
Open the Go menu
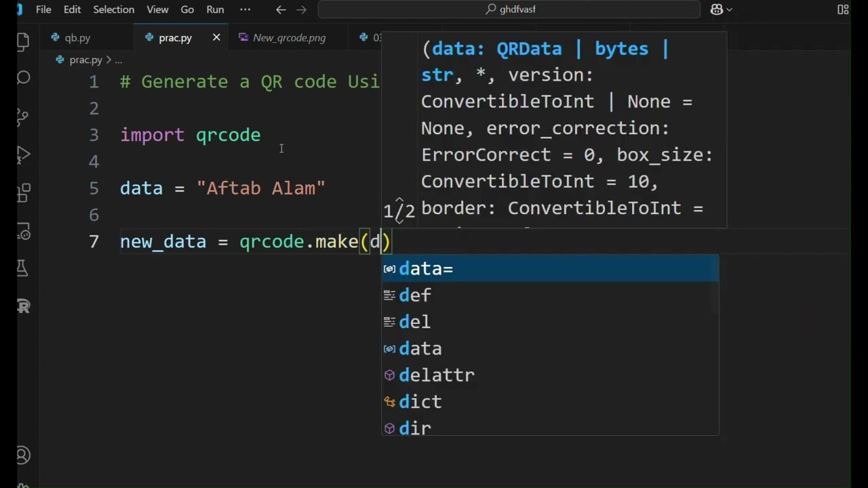point(187,9)
